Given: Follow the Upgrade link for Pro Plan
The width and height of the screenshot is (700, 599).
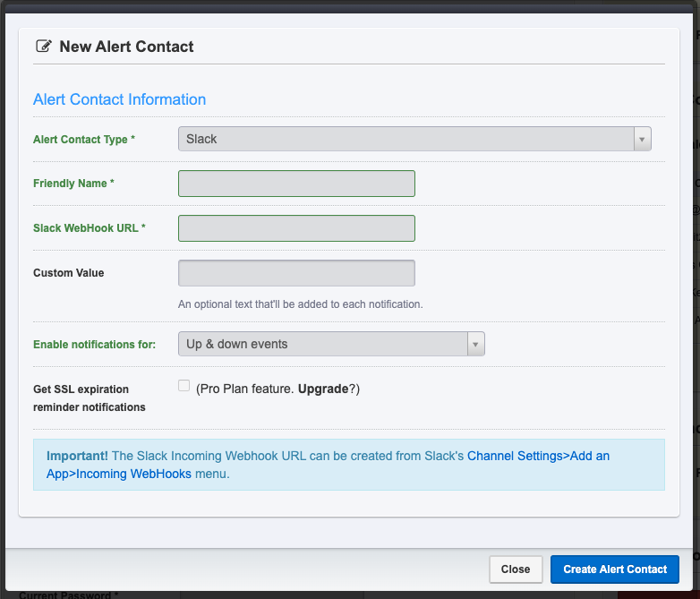Looking at the screenshot, I should pyautogui.click(x=323, y=389).
